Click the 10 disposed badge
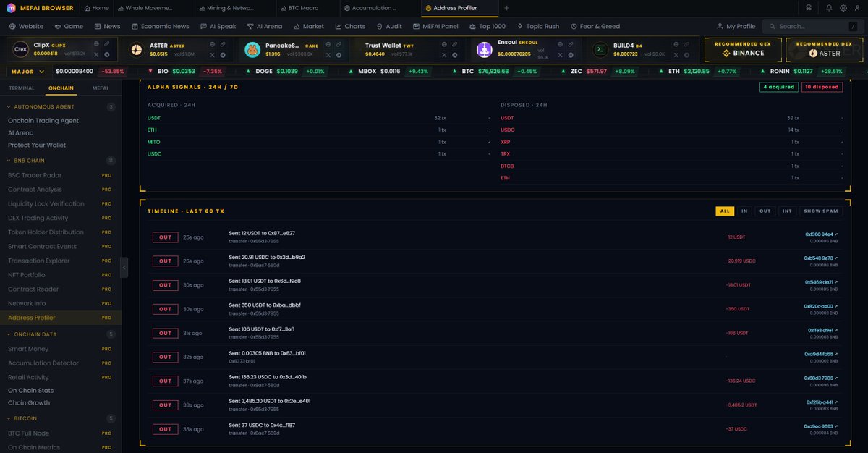 tap(822, 87)
